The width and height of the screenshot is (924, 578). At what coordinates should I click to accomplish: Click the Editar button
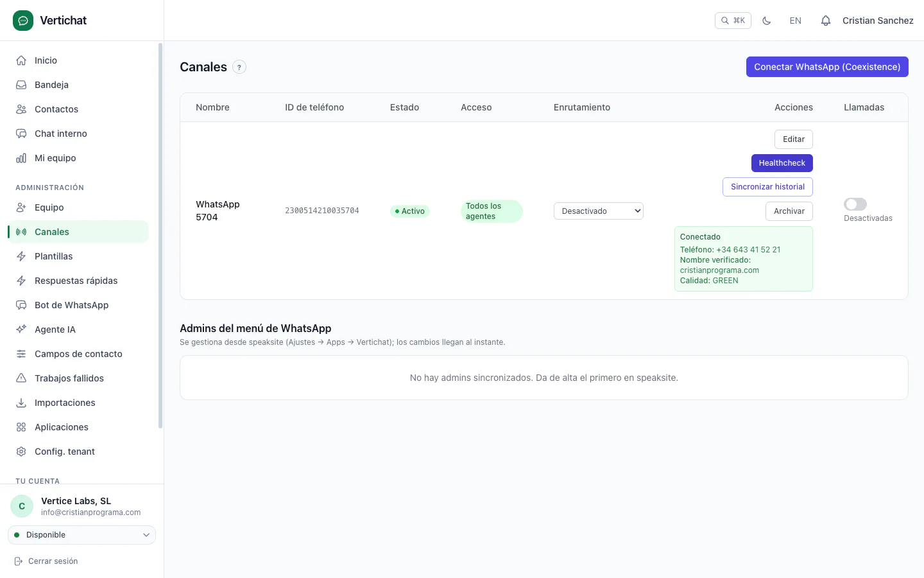coord(794,139)
